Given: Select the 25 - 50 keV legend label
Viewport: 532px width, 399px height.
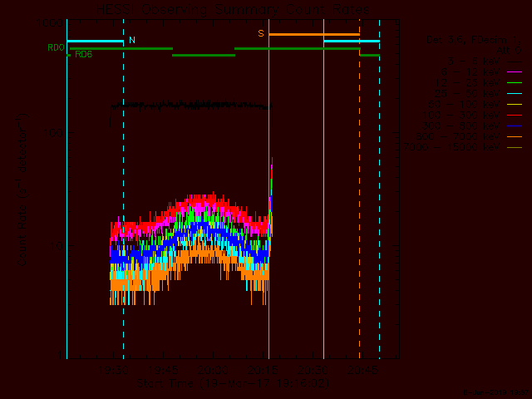Looking at the screenshot, I should pos(467,94).
